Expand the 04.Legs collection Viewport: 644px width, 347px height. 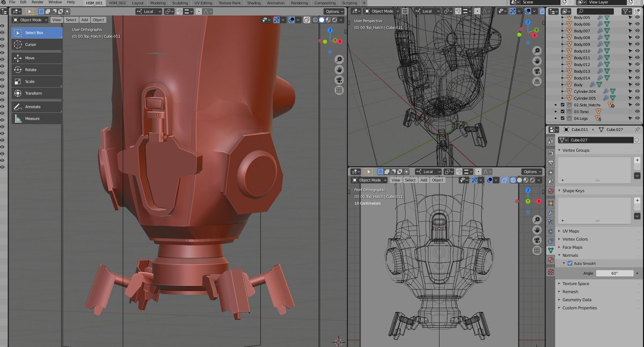tap(557, 118)
